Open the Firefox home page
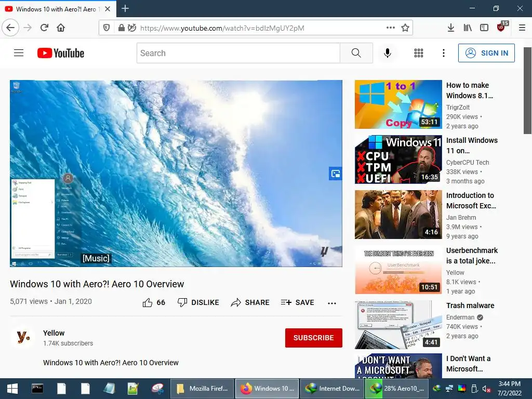532x399 pixels. click(x=61, y=28)
